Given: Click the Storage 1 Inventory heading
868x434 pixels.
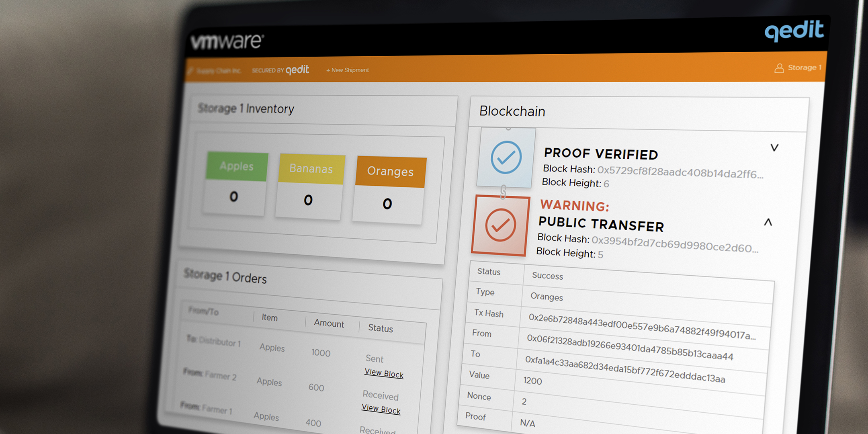Looking at the screenshot, I should (x=246, y=108).
